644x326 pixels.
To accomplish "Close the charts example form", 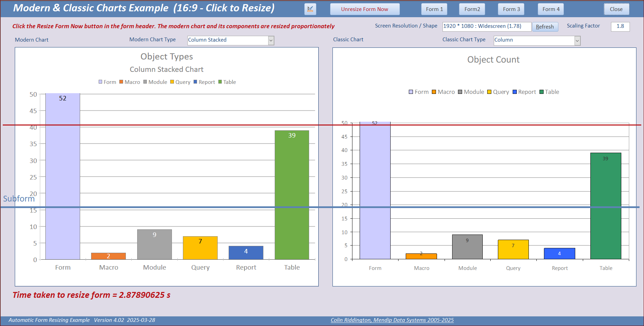I will coord(616,9).
